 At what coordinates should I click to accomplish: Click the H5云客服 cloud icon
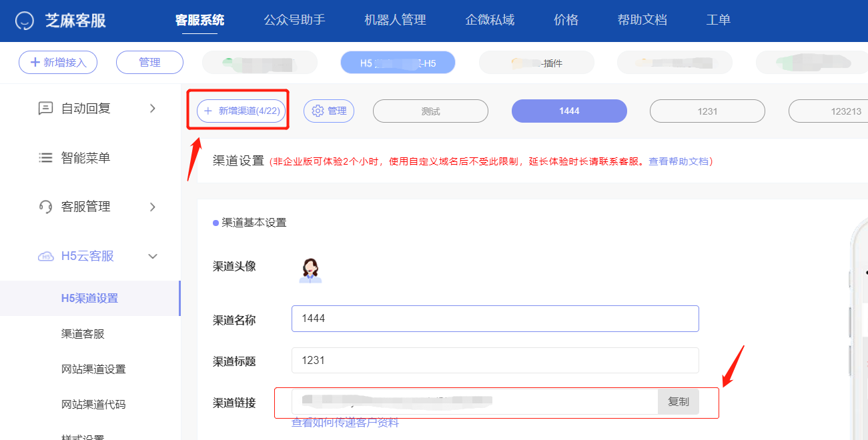[45, 256]
